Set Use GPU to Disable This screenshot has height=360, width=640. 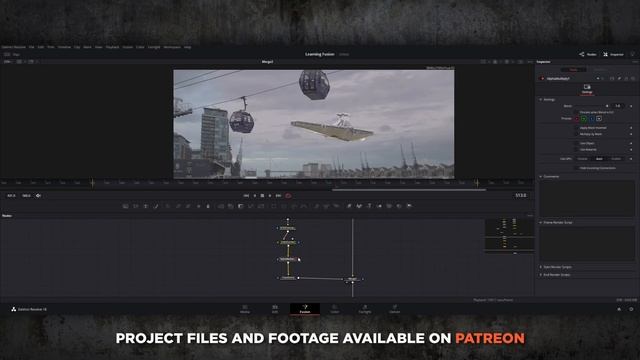582,159
